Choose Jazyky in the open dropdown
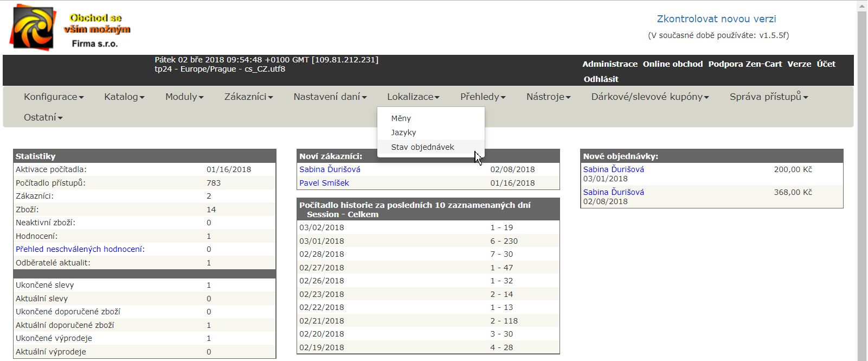The image size is (868, 361). tap(404, 132)
